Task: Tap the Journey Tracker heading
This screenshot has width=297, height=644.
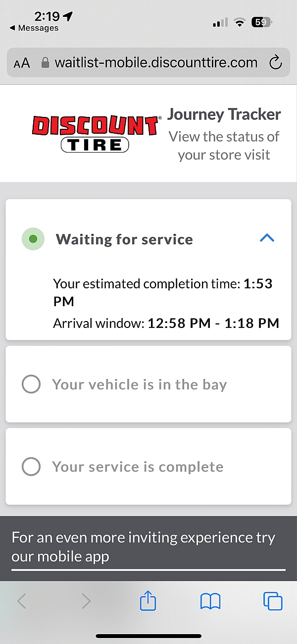Action: [x=224, y=114]
